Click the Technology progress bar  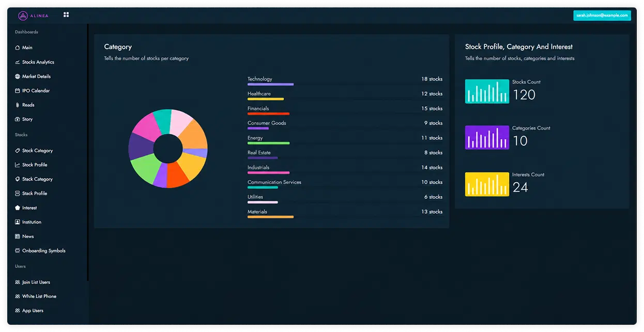tap(270, 84)
